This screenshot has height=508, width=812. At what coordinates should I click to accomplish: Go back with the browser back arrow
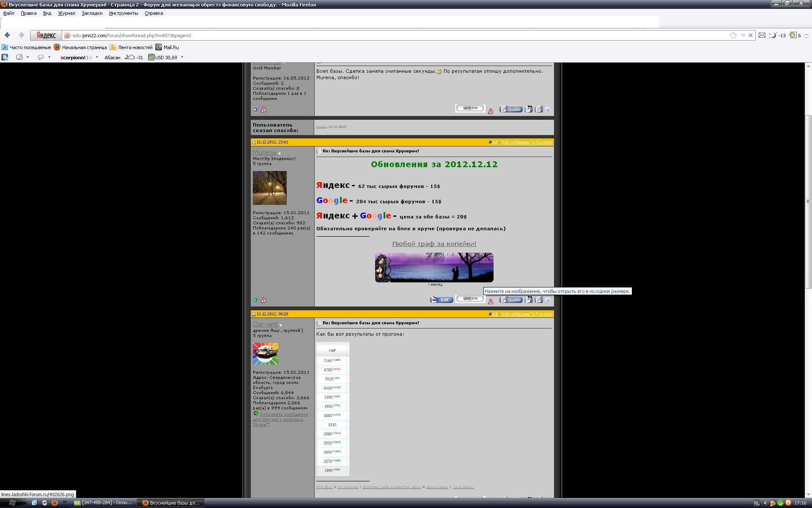click(7, 35)
